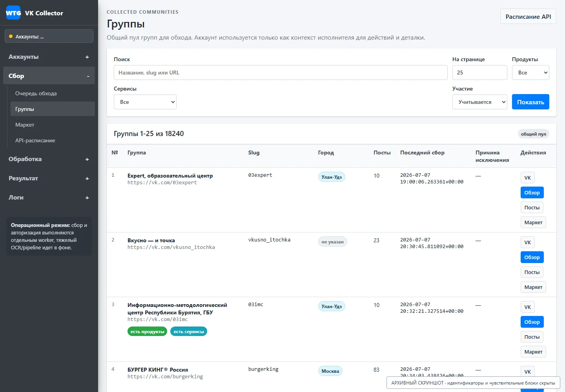The width and height of the screenshot is (565, 392).
Task: Click the есть продукты tag
Action: pos(148,332)
